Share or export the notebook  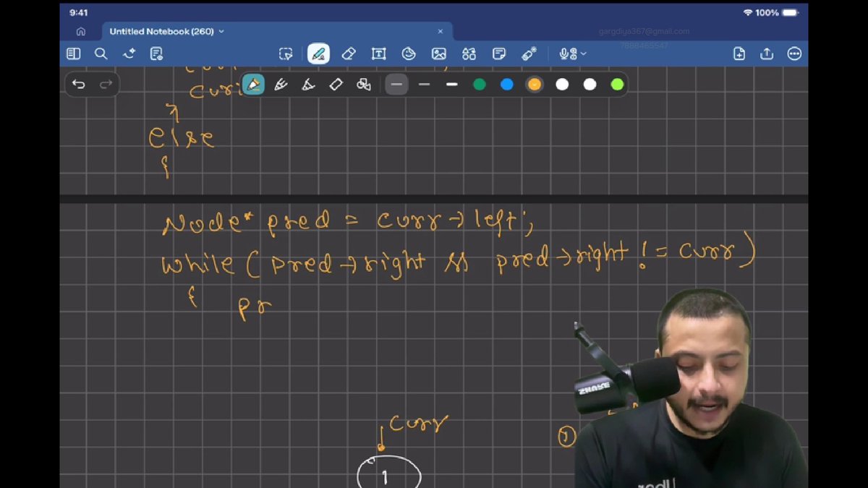pos(767,53)
